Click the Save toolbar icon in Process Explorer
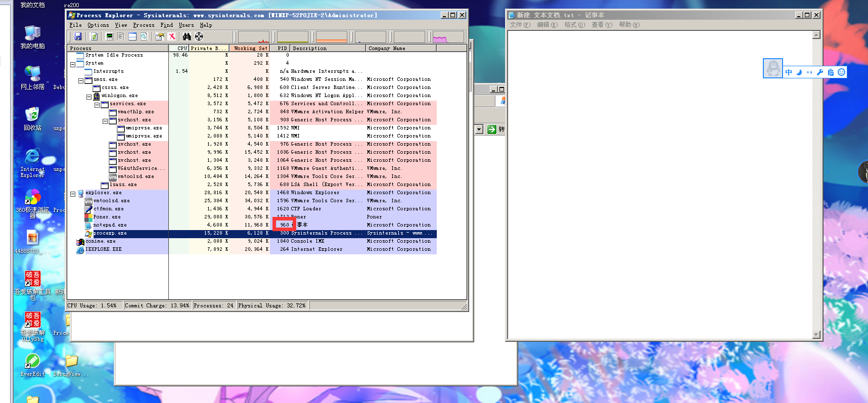The height and width of the screenshot is (403, 868). pyautogui.click(x=78, y=36)
